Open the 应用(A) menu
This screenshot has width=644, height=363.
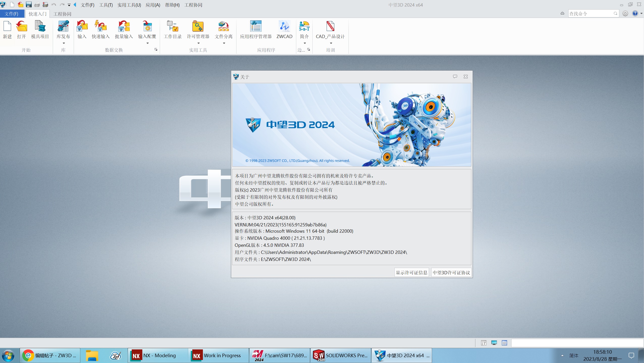click(x=153, y=5)
